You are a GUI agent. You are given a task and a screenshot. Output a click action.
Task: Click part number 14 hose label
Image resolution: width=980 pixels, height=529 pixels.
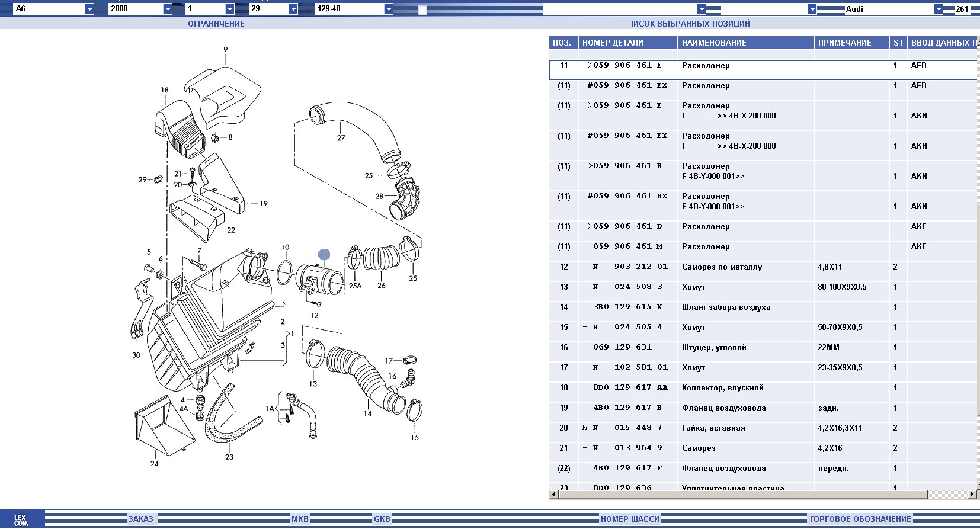point(367,413)
